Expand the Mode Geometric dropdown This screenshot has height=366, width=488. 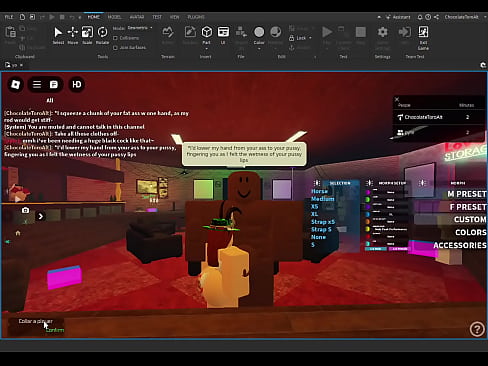[x=140, y=28]
